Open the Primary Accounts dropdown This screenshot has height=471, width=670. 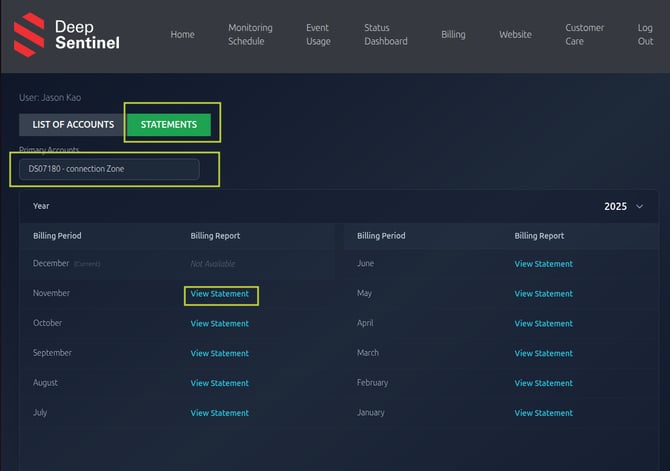(x=109, y=169)
